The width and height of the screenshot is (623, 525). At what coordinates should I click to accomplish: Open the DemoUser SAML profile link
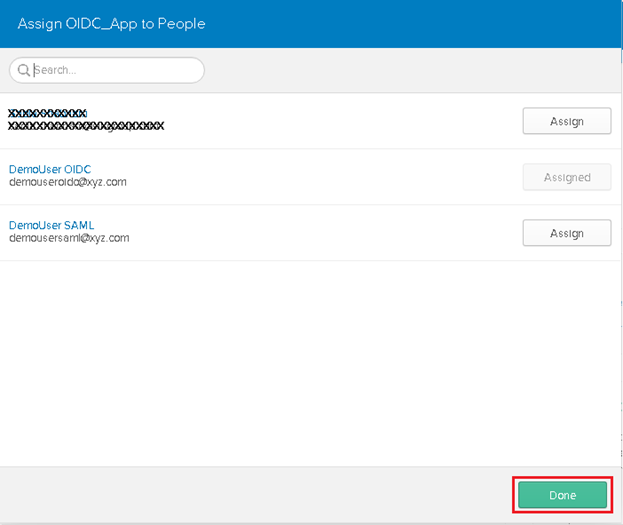[x=51, y=225]
